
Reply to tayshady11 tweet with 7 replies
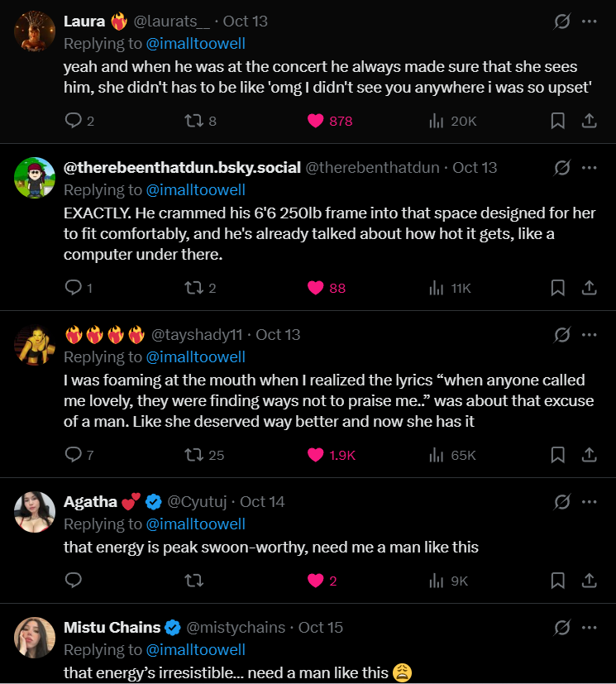click(x=73, y=455)
